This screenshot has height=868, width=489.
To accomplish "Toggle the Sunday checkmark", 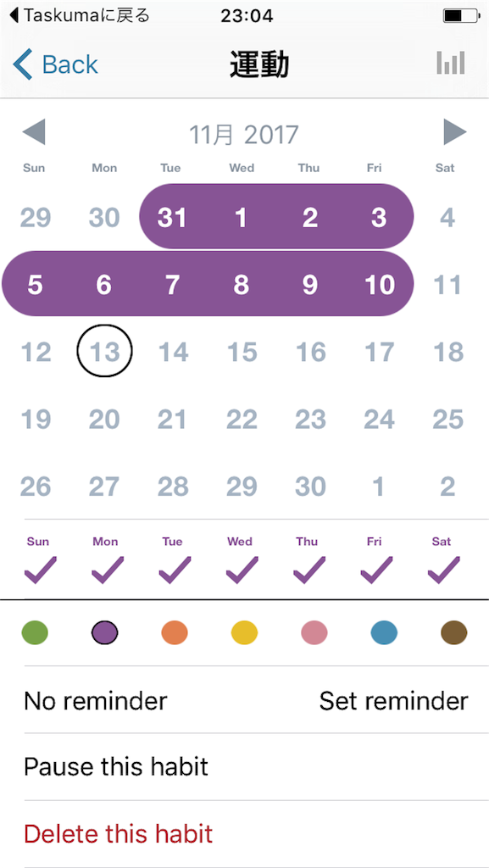I will 40,569.
